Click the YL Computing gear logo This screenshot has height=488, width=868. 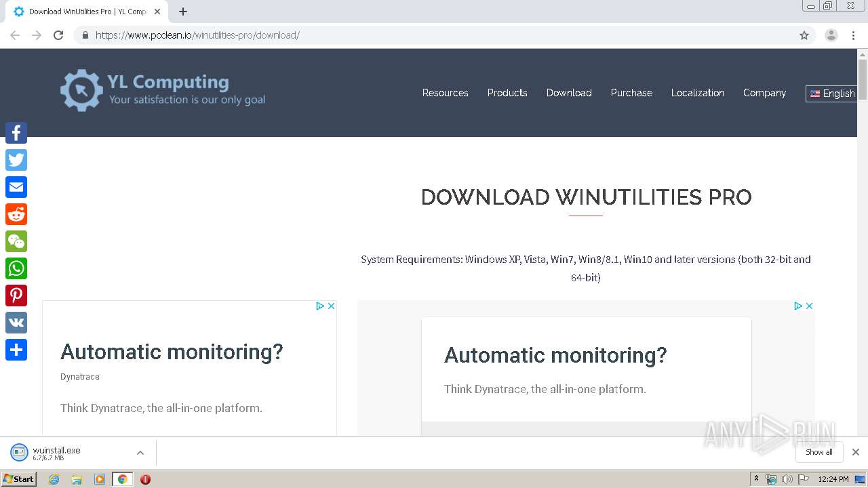coord(81,90)
